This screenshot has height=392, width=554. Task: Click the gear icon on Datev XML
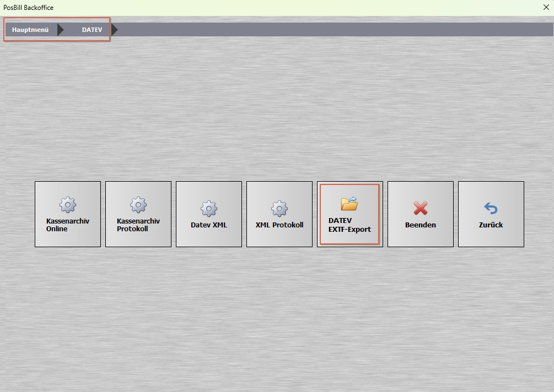[x=209, y=209]
